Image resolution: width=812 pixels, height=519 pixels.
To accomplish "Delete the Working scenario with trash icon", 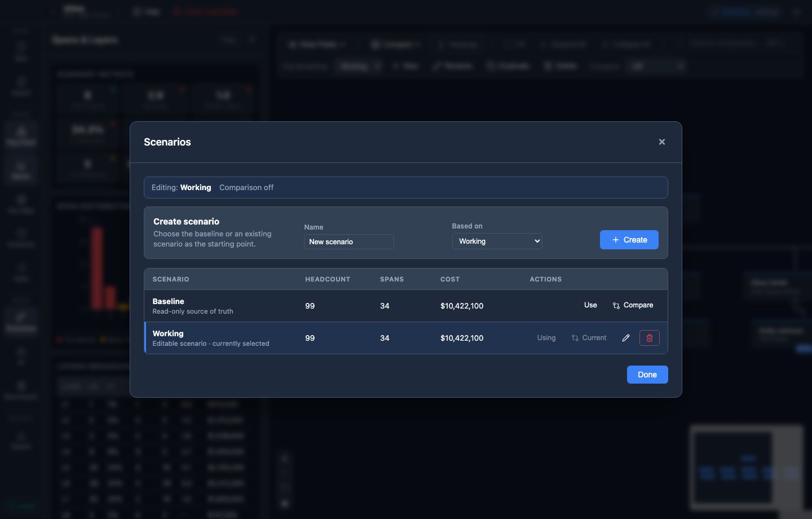I will click(x=649, y=338).
